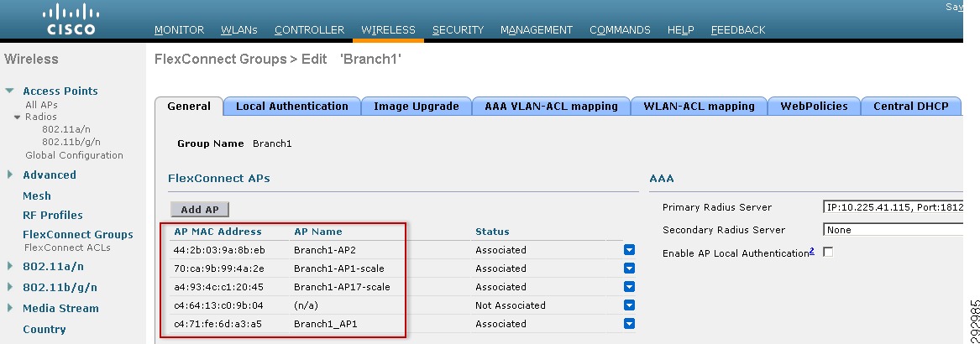
Task: Expand the Media Stream section
Action: pyautogui.click(x=10, y=308)
